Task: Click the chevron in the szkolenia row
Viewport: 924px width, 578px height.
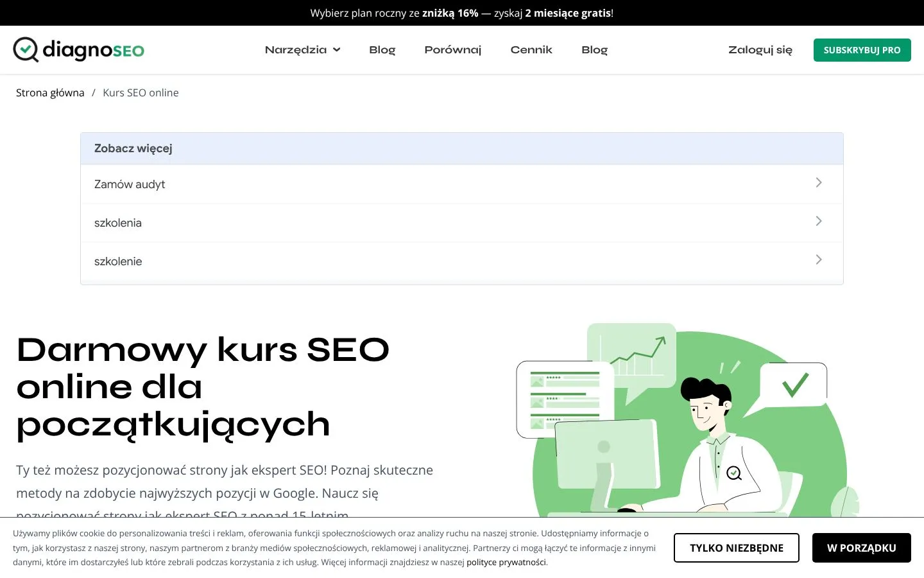Action: pos(819,221)
